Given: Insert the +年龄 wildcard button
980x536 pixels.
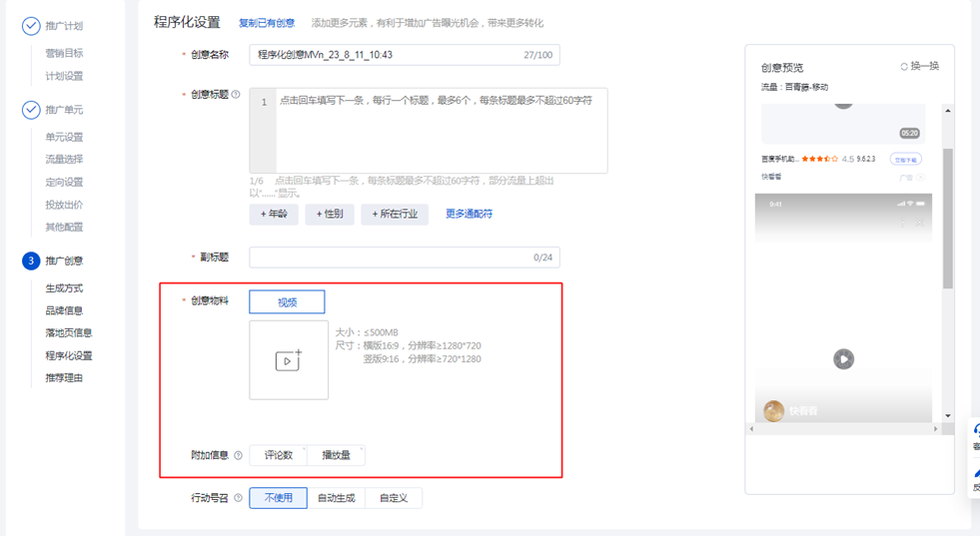Looking at the screenshot, I should click(x=274, y=214).
